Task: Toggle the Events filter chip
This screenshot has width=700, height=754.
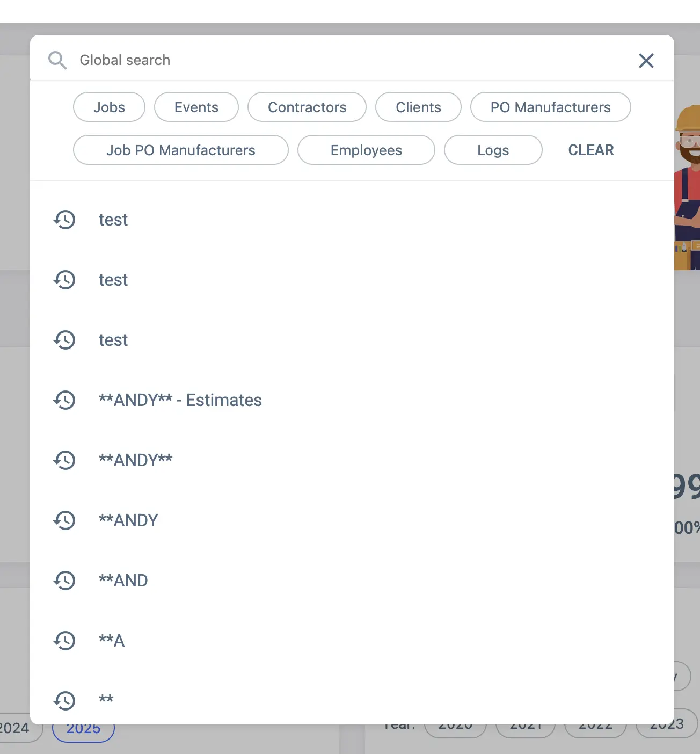Action: point(196,107)
